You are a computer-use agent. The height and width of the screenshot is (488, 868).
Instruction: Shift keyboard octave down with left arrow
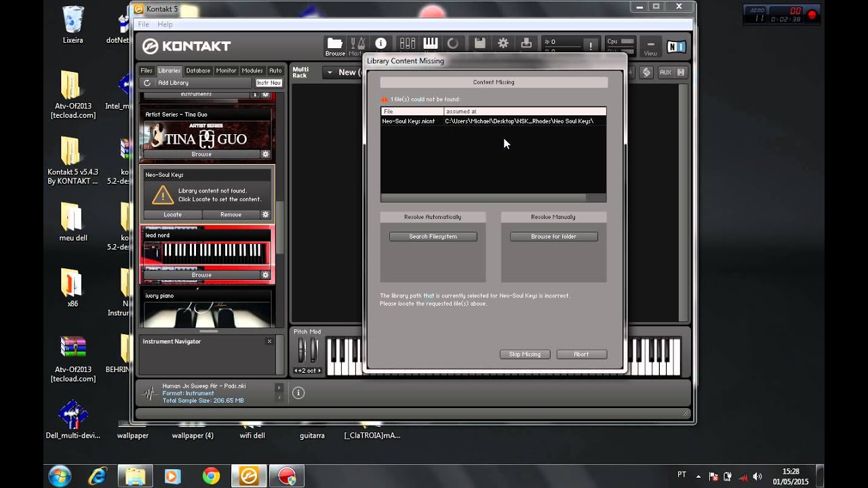pos(297,371)
